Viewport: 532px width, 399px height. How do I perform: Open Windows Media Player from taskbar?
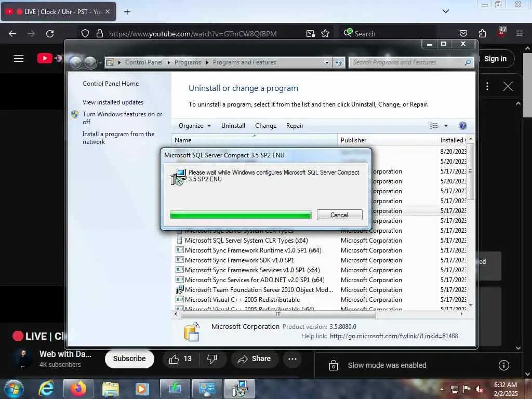tap(142, 389)
